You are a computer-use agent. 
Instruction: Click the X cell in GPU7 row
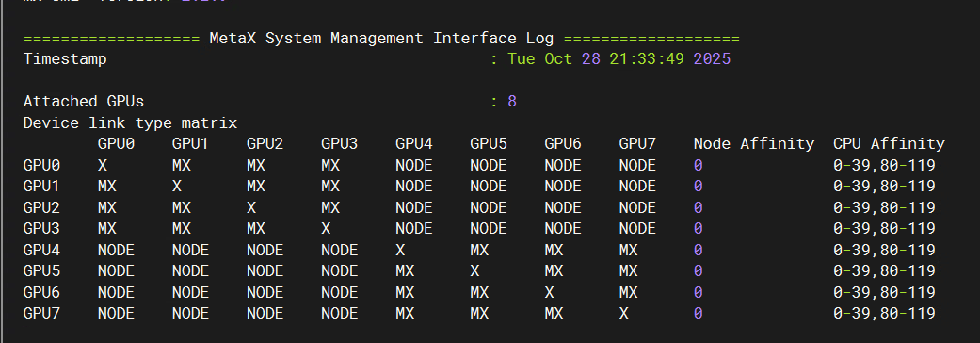[x=624, y=313]
